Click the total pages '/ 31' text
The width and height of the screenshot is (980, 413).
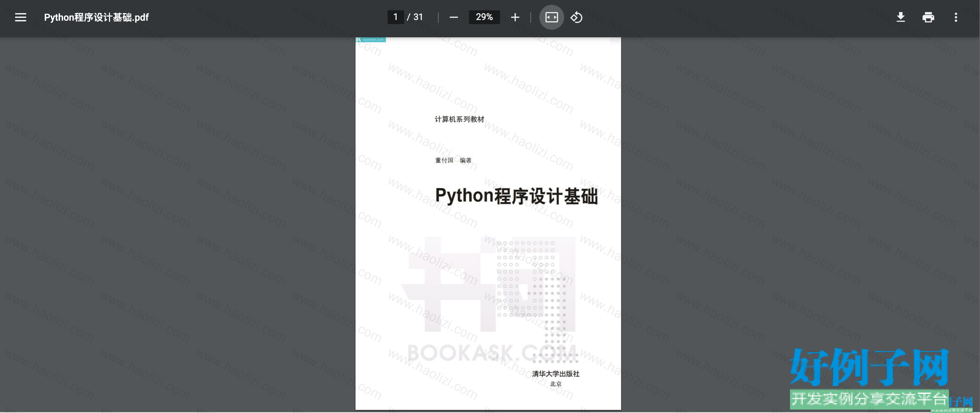coord(415,17)
